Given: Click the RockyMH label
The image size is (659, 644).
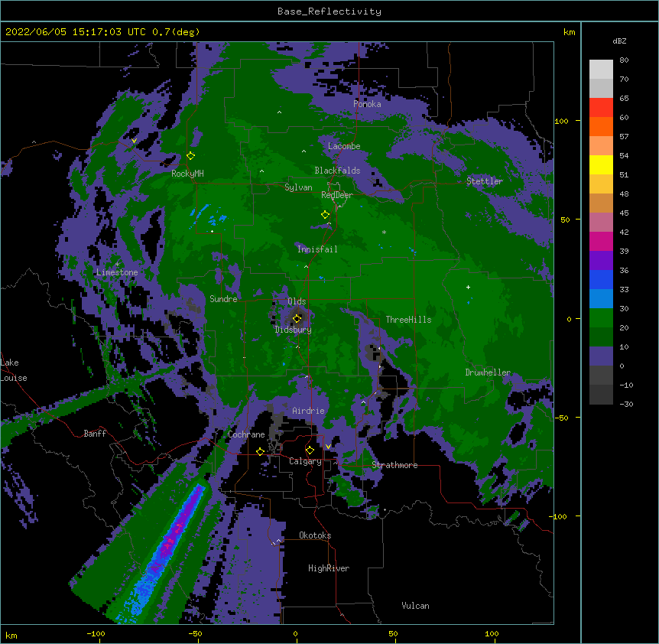Looking at the screenshot, I should coord(187,174).
